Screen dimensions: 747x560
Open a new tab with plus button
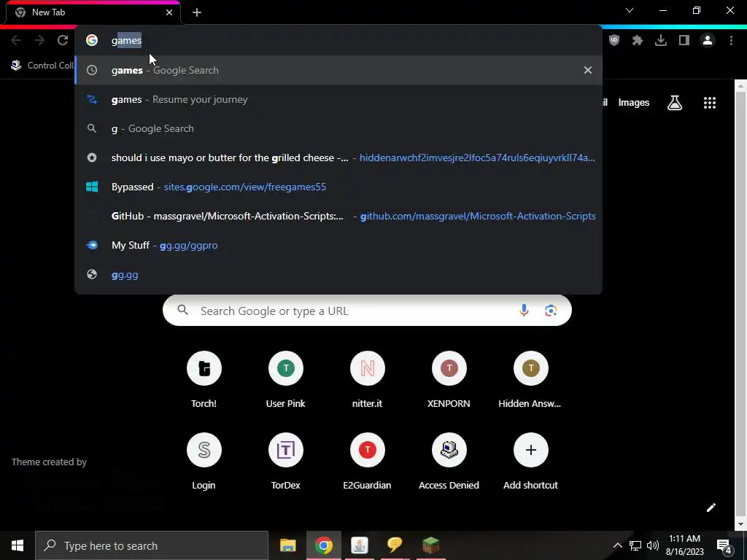[197, 12]
